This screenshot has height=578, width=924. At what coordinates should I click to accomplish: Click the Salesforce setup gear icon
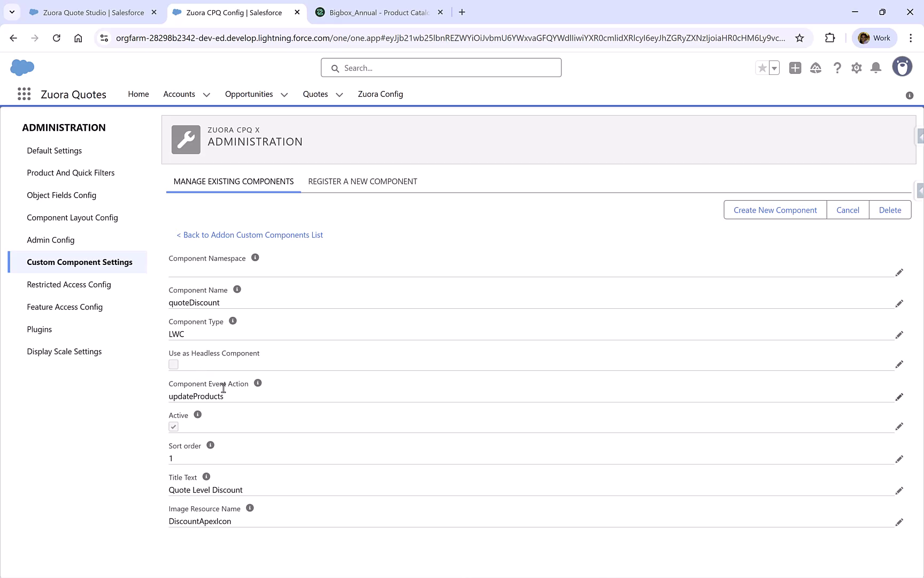(x=856, y=68)
